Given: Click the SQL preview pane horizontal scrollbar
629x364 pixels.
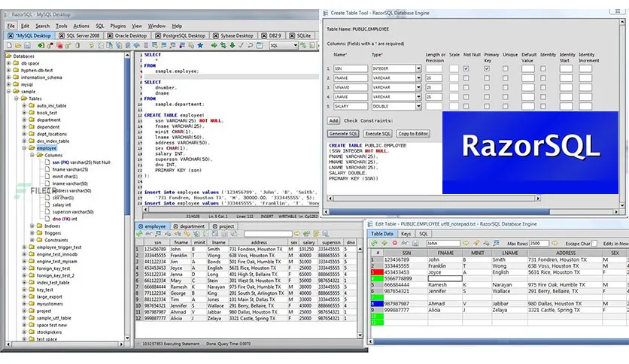Looking at the screenshot, I should tap(434, 198).
